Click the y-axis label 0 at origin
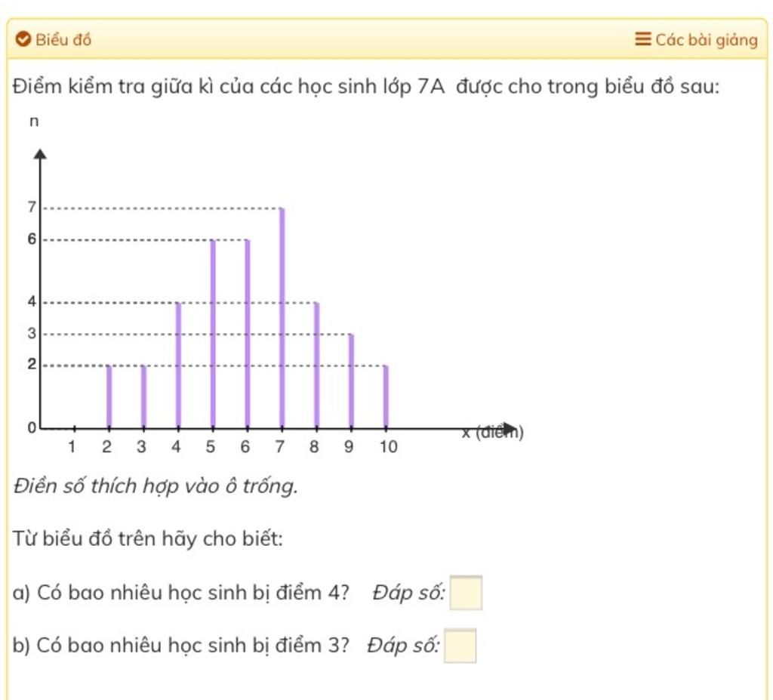 tap(32, 427)
